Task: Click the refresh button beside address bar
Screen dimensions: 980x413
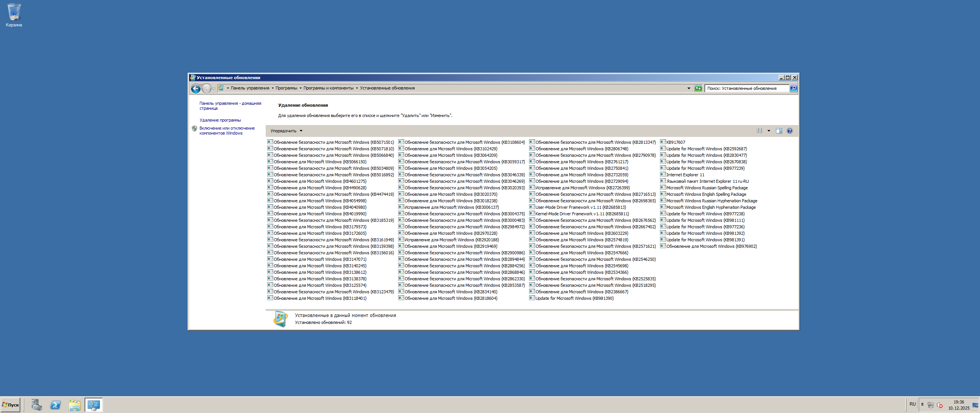Action: point(698,88)
